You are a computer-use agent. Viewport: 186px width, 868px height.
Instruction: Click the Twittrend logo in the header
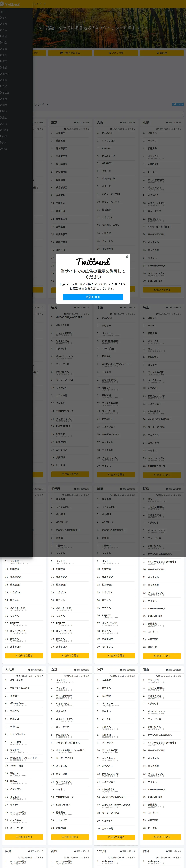coord(10,4)
